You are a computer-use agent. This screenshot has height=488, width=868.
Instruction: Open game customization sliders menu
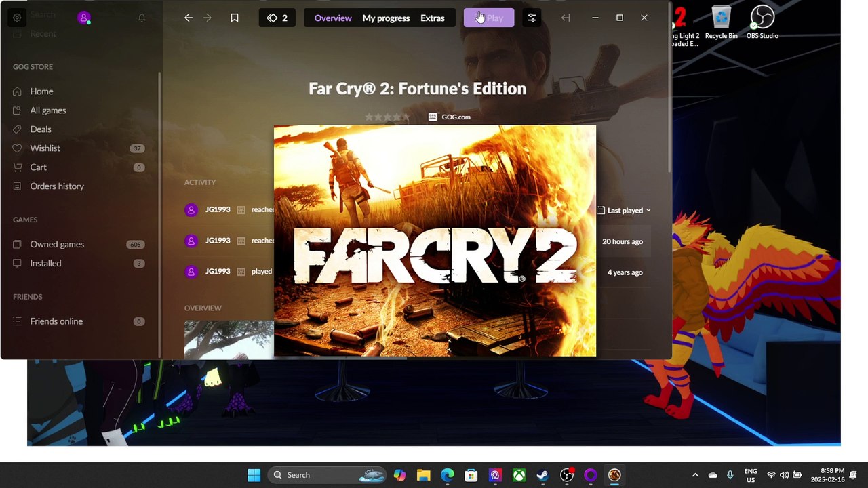tap(532, 18)
